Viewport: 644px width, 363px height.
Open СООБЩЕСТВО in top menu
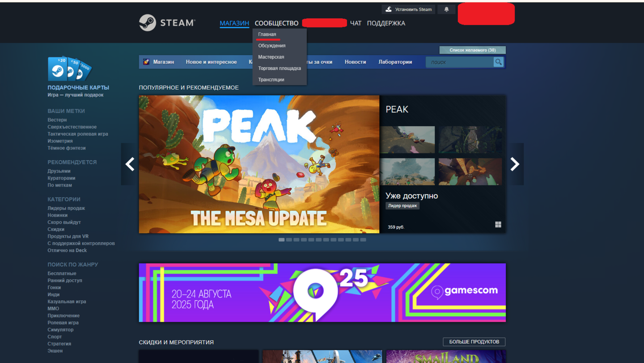point(276,23)
